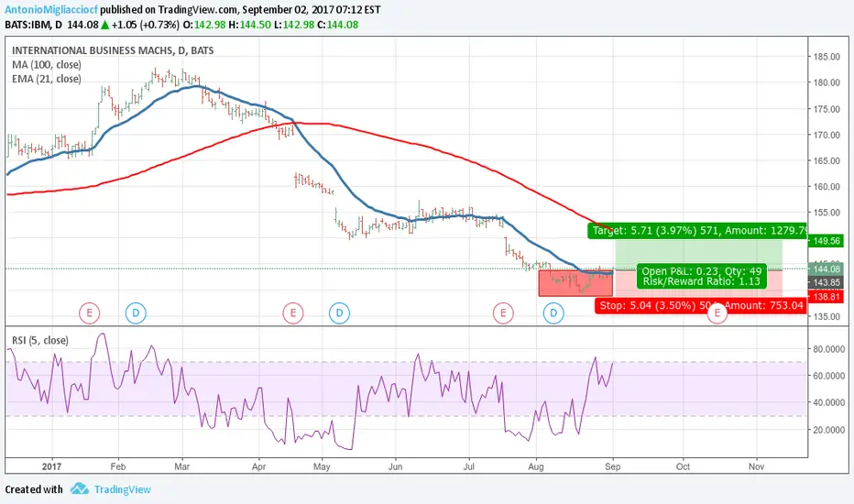Screen dimensions: 854x504
Task: Click the green profit target zone of the position
Action: (699, 255)
